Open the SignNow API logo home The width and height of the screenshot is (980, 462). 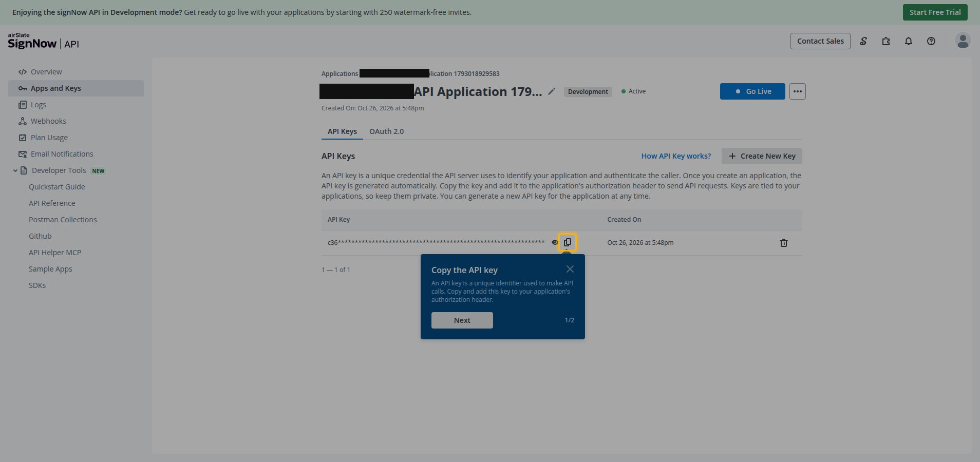coord(44,41)
